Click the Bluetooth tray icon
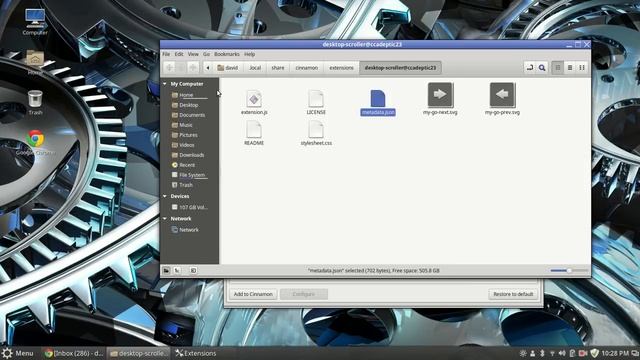640x360 pixels. point(542,353)
